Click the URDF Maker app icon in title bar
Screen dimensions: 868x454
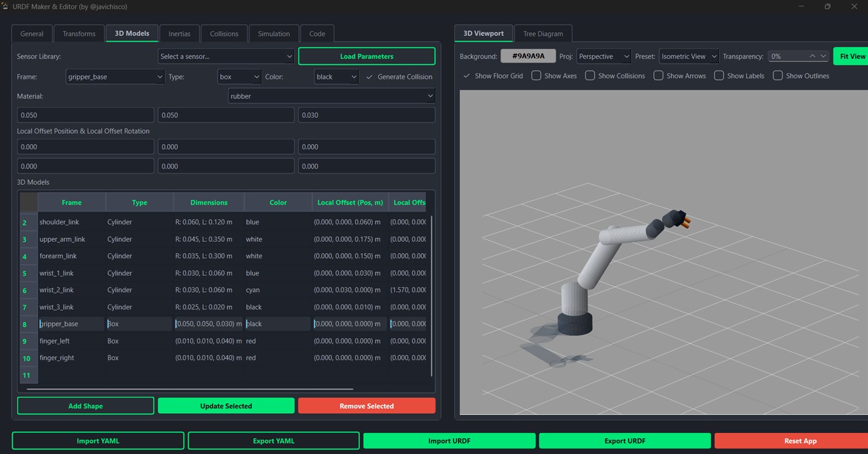(6, 6)
